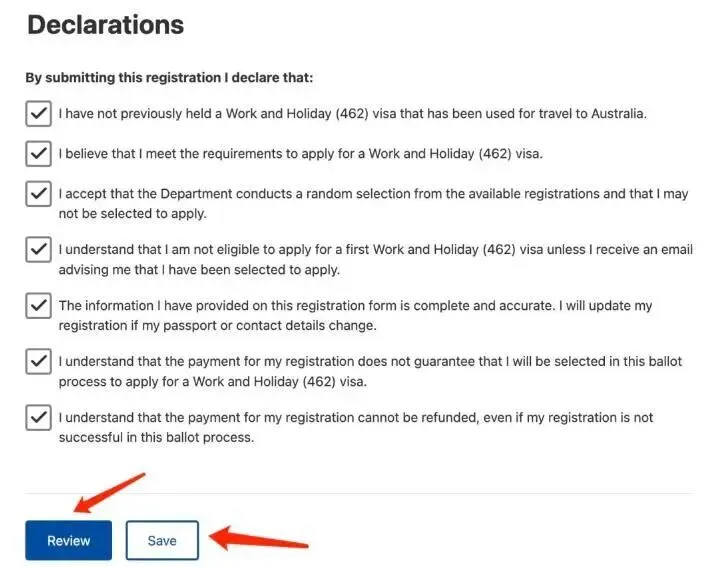Click the 'passport or contact details change' text

(x=269, y=326)
